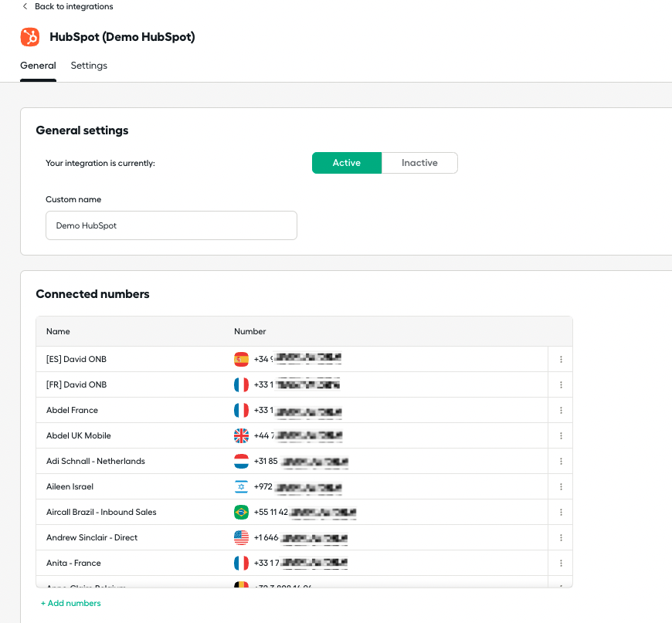Select the Anita - France row name

(x=73, y=563)
